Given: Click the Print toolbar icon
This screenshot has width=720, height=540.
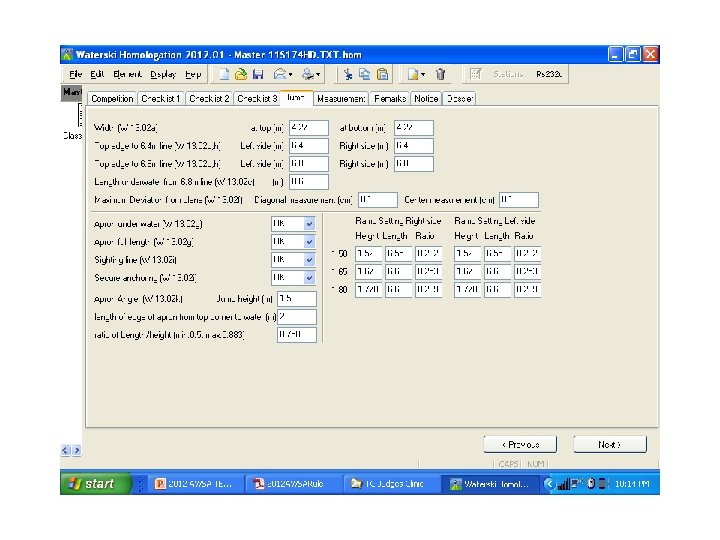Looking at the screenshot, I should pyautogui.click(x=308, y=74).
